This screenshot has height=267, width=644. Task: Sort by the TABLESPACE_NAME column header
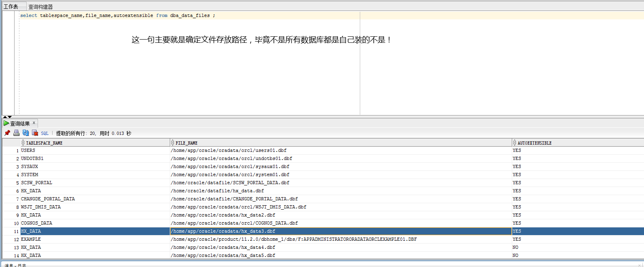pos(95,143)
